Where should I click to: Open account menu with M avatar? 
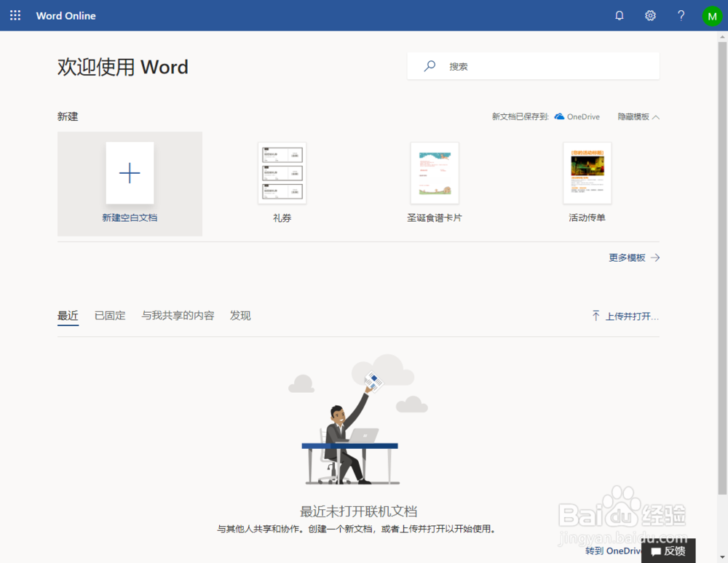(x=712, y=16)
